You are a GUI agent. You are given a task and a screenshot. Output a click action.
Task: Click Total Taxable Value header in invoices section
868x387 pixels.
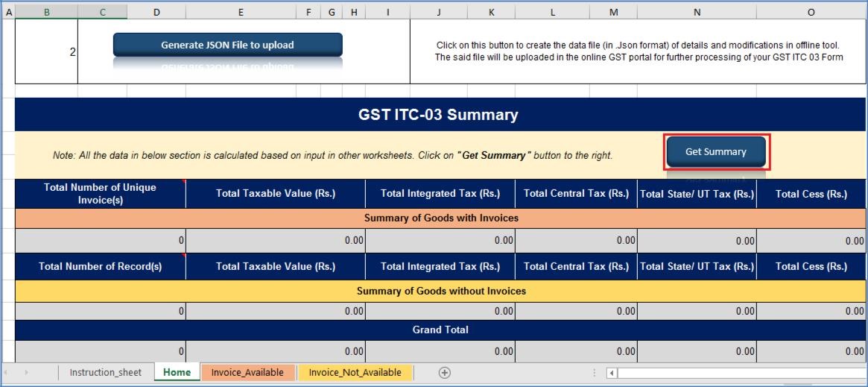(276, 193)
